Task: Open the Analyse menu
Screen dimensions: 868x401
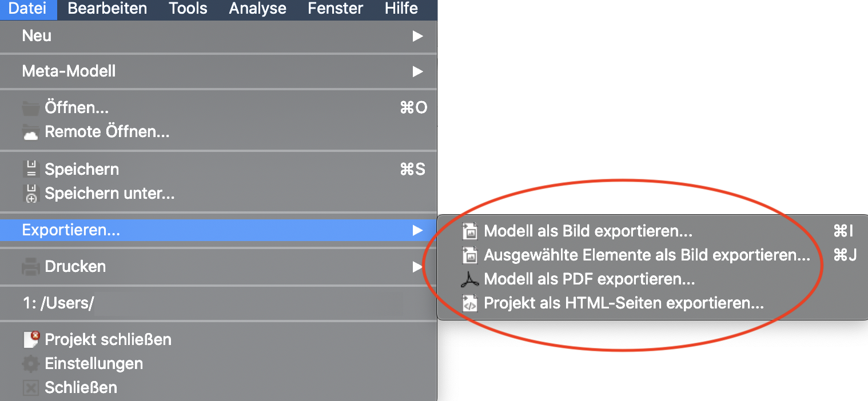Action: point(257,9)
